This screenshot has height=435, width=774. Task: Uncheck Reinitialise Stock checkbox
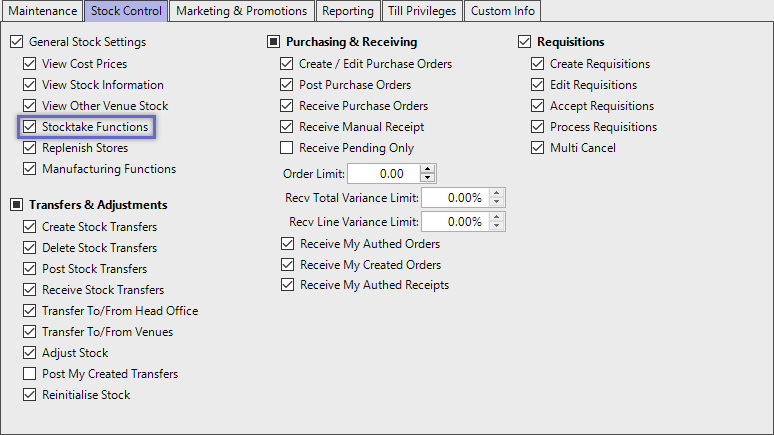tap(30, 395)
